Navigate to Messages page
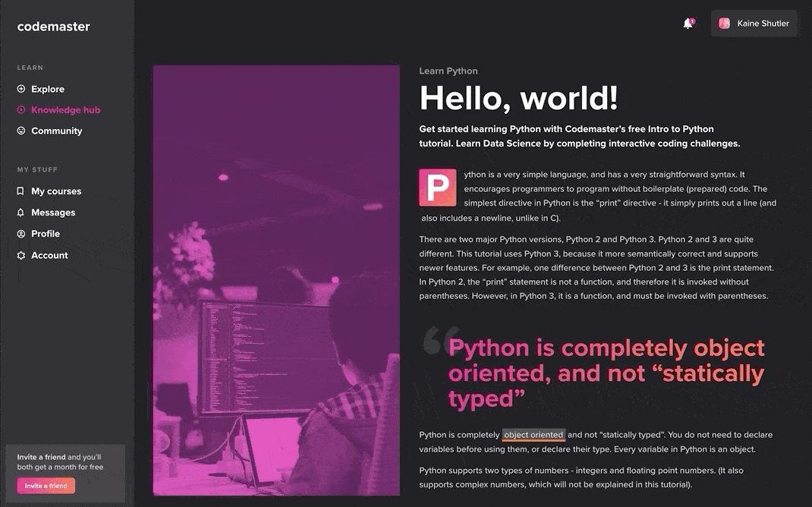Viewport: 812px width, 507px height. (53, 213)
